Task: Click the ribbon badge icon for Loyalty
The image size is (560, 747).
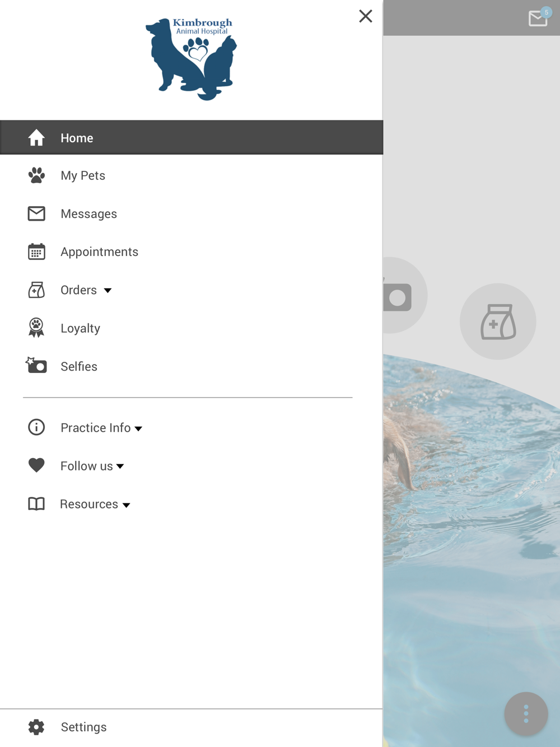Action: pos(36,328)
